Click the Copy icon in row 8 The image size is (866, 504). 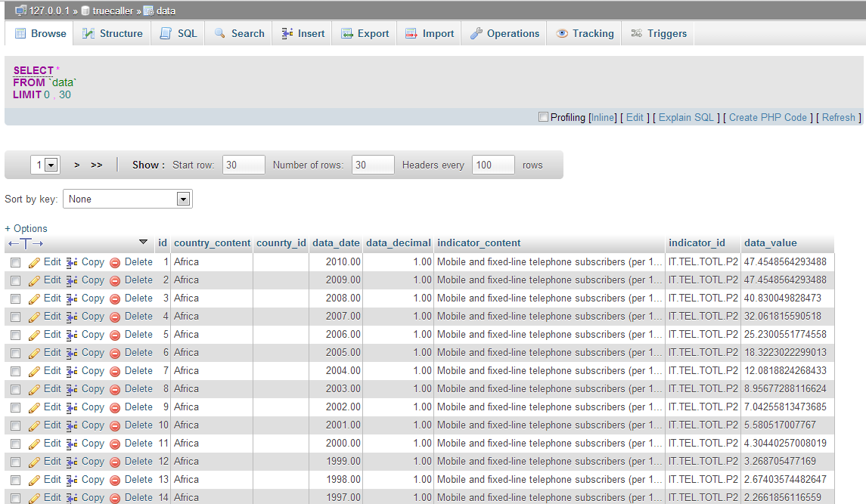click(72, 390)
